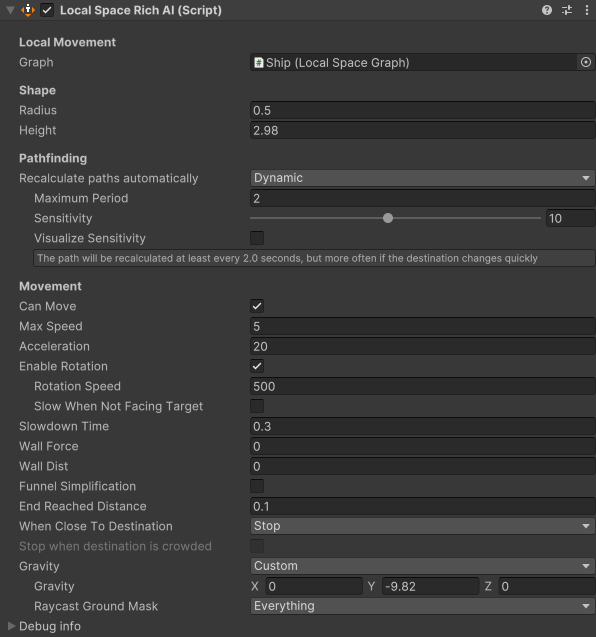This screenshot has width=596, height=637.
Task: Click the Ship graph script asset icon
Action: (258, 63)
